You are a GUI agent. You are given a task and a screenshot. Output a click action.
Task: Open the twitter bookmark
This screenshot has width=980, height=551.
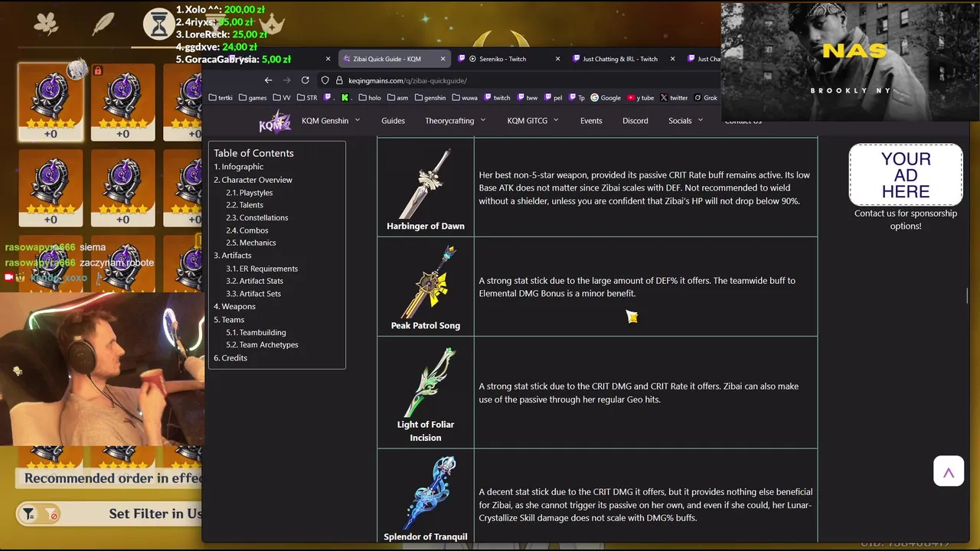674,98
